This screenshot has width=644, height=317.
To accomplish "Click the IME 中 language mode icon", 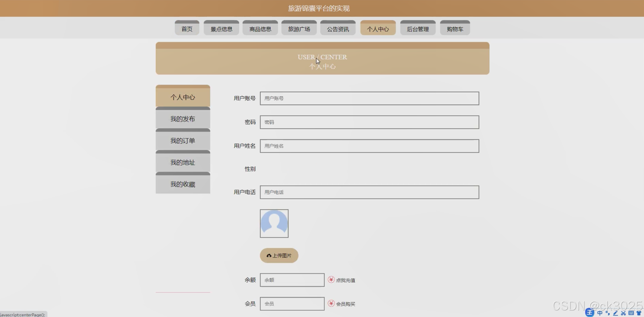I will point(600,313).
